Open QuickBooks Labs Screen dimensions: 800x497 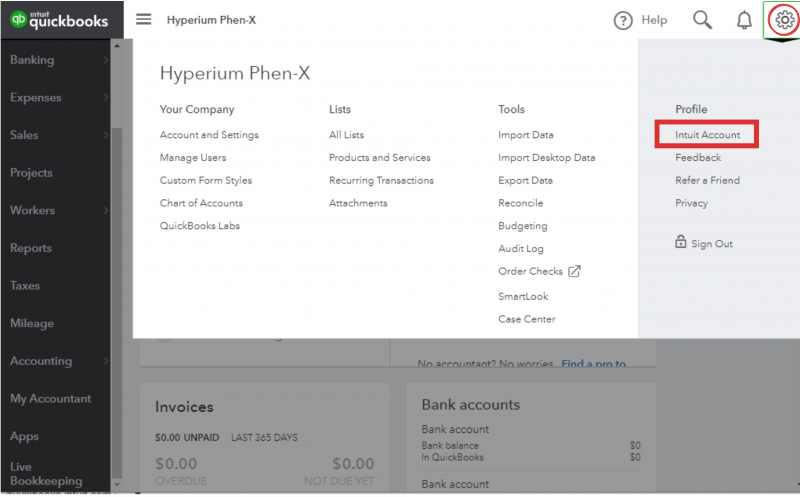click(199, 226)
